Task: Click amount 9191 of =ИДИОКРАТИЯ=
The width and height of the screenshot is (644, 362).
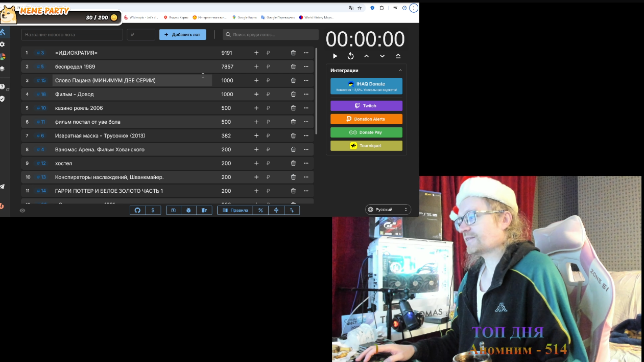Action: coord(227,53)
